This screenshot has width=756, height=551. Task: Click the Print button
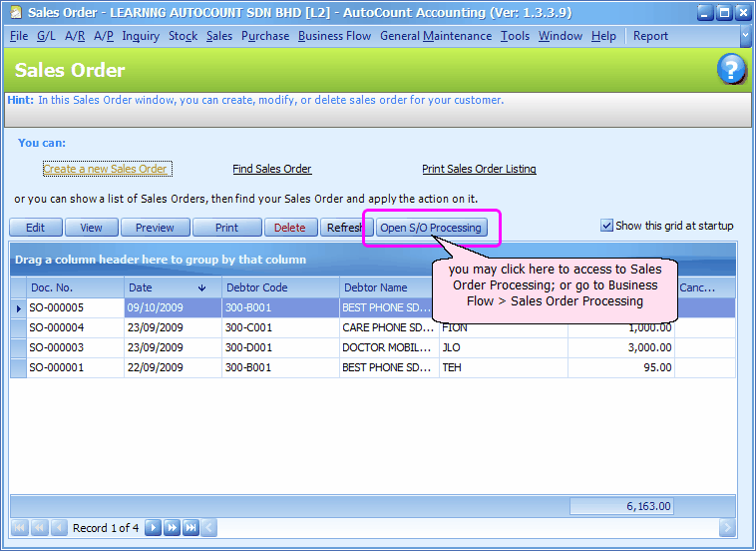(x=227, y=228)
